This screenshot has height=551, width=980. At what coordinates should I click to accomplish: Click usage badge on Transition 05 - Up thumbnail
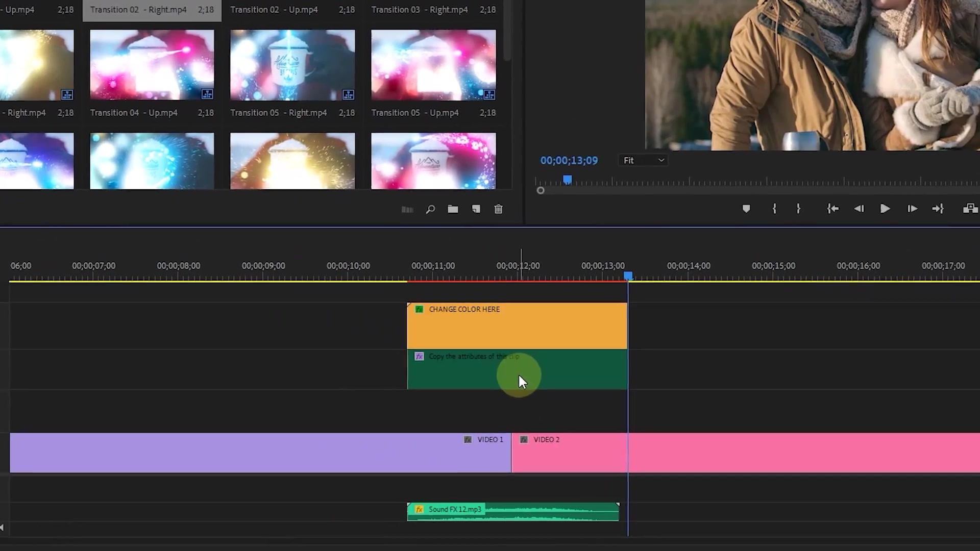pyautogui.click(x=489, y=94)
